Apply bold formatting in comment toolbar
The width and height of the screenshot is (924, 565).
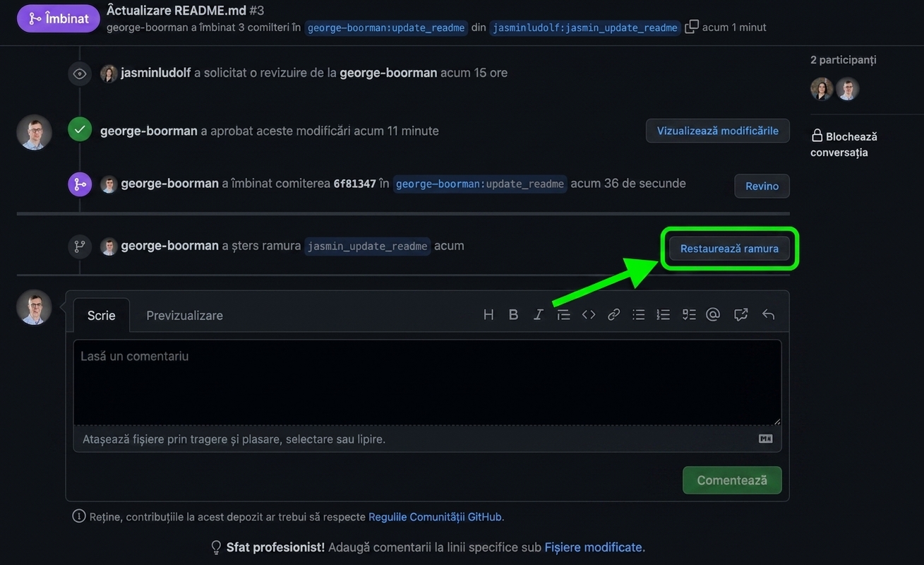513,315
